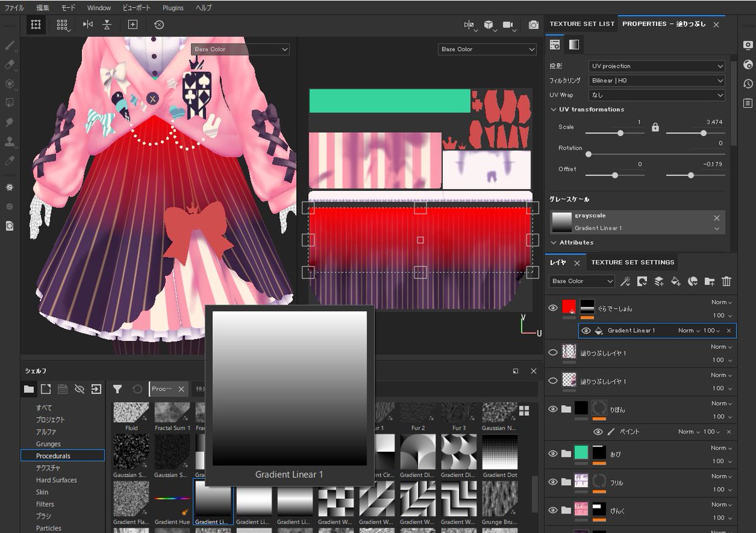Add a paint effect with magic wand icon

coord(625,281)
